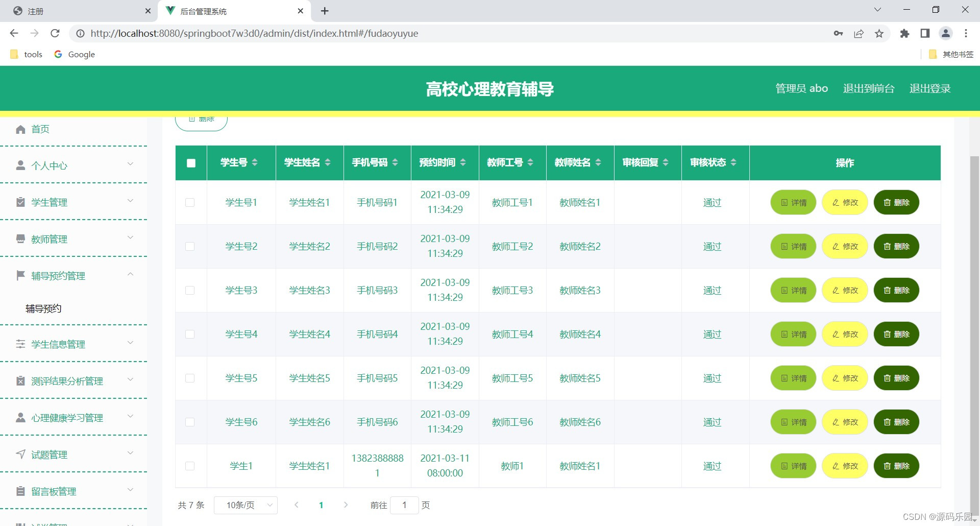
Task: Check the row checkbox for 学生号2
Action: 190,246
